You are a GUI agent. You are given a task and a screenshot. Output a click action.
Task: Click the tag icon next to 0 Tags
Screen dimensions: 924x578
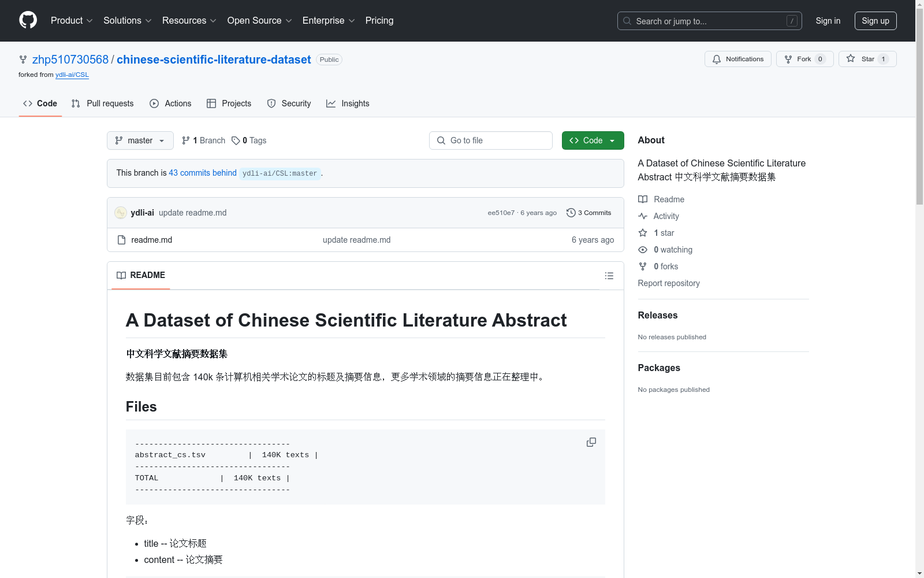pyautogui.click(x=236, y=140)
